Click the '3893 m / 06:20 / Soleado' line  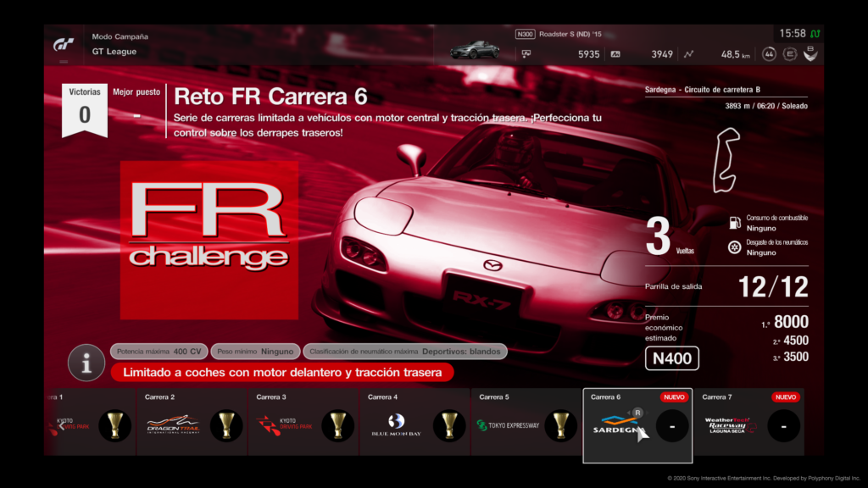[x=766, y=106]
